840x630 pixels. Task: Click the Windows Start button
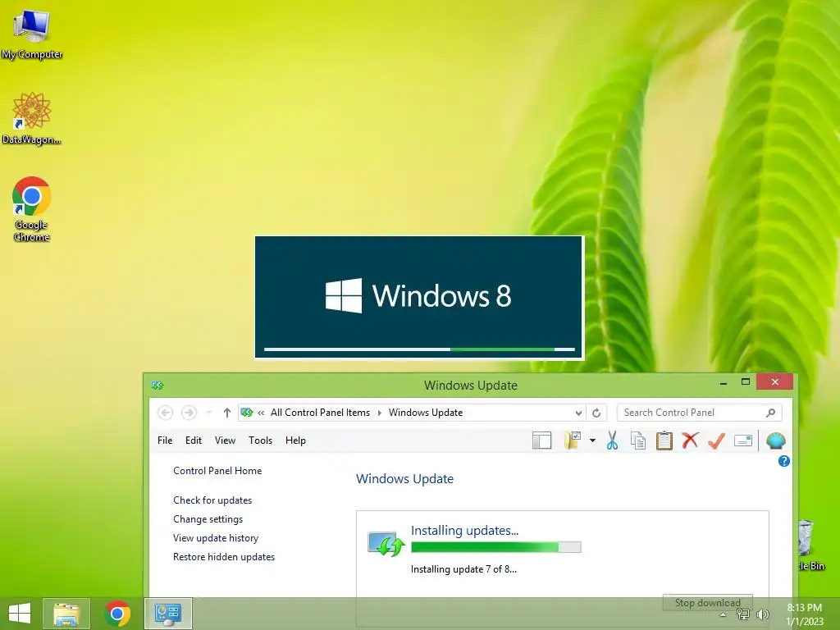pyautogui.click(x=20, y=614)
